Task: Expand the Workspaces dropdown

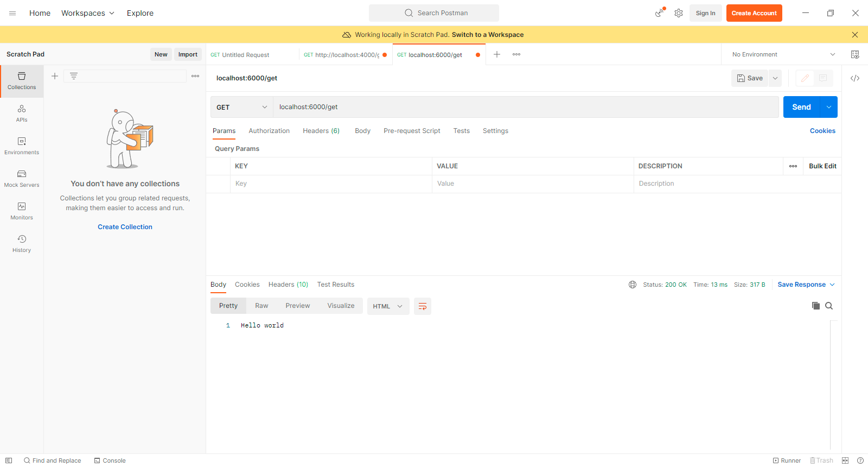Action: (88, 13)
